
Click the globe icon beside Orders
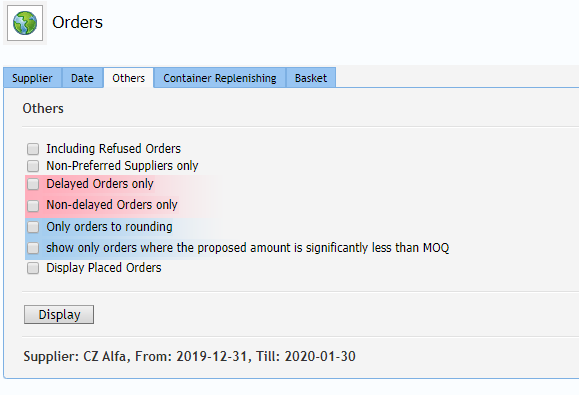(25, 23)
